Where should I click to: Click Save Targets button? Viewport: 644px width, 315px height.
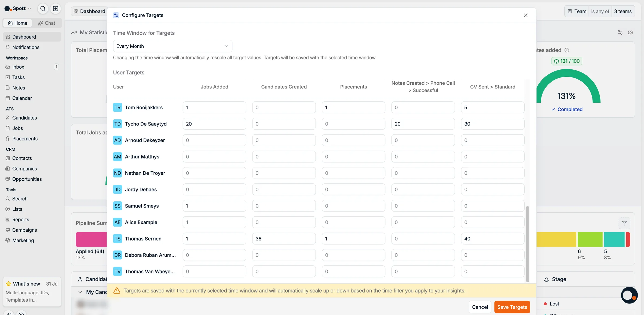point(512,307)
